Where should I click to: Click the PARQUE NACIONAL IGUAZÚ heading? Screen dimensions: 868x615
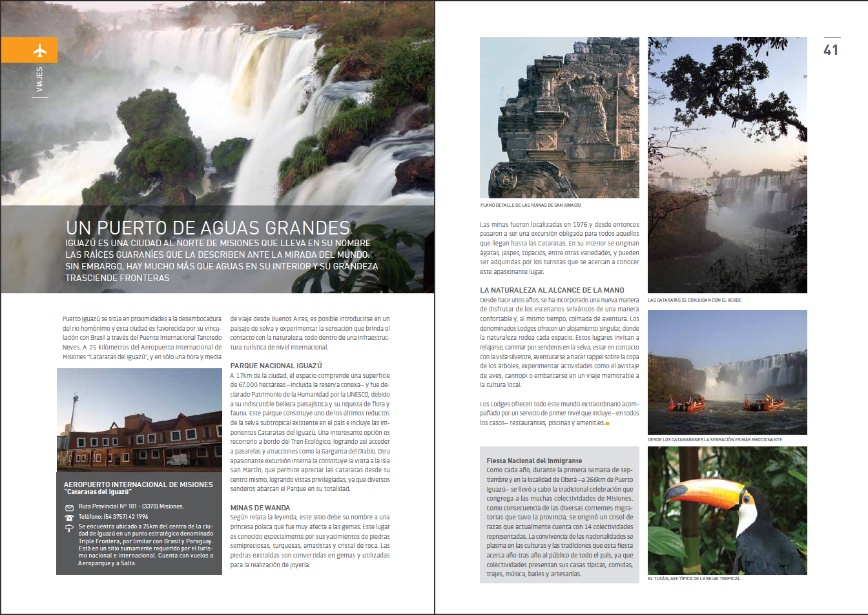click(x=276, y=366)
